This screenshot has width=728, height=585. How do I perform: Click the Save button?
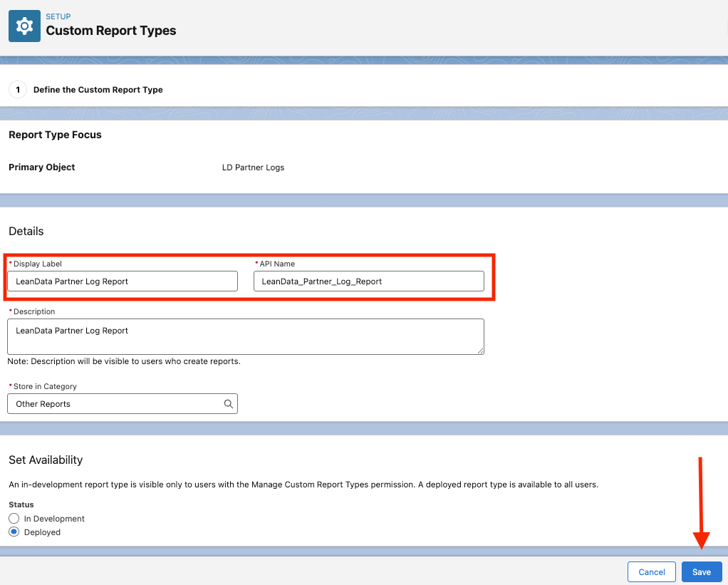[702, 572]
